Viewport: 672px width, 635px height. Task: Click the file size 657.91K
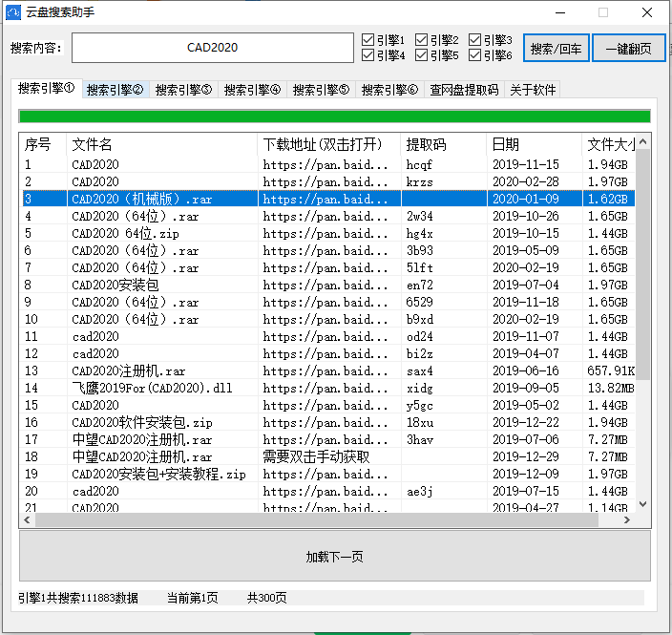611,370
